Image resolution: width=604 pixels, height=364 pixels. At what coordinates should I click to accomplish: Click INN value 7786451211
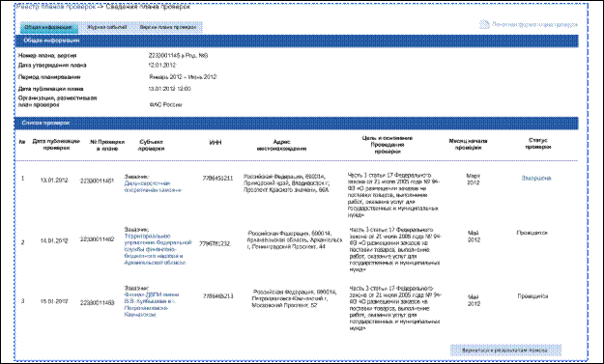[x=217, y=179]
